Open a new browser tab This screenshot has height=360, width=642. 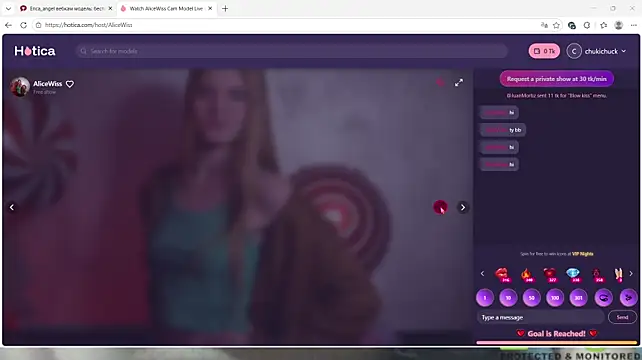tap(225, 9)
